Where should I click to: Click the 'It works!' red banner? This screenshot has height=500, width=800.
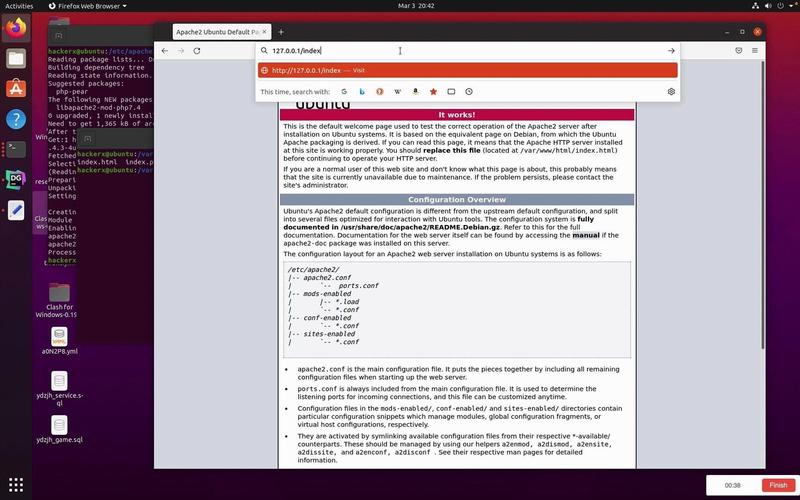pos(457,115)
